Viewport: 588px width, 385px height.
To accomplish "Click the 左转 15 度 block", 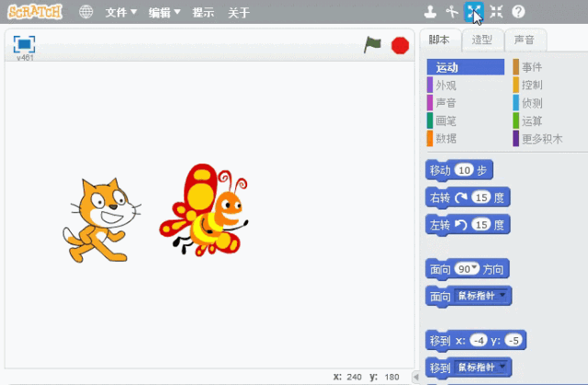I will (x=468, y=225).
